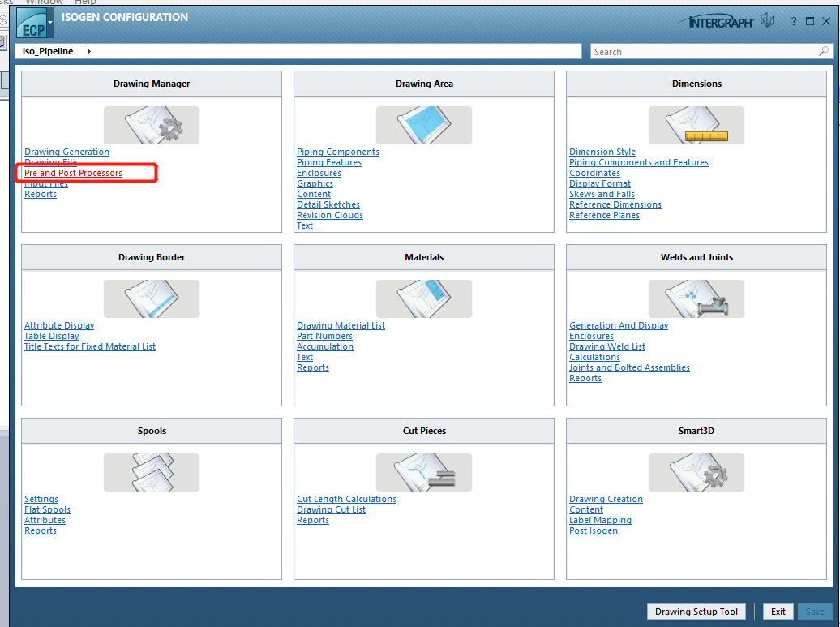This screenshot has height=627, width=840.
Task: Open Content link under Drawing Area
Action: pyautogui.click(x=314, y=194)
